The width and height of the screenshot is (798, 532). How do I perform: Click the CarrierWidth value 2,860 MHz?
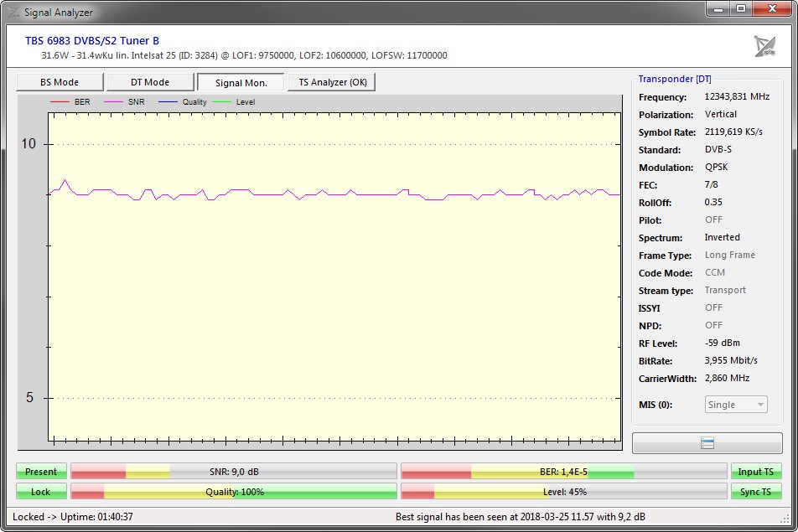(x=727, y=378)
